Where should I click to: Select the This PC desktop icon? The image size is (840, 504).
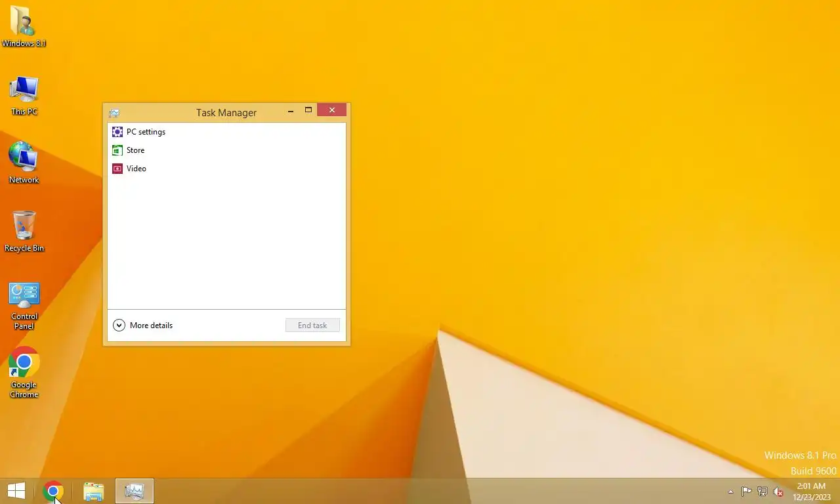coord(24,96)
